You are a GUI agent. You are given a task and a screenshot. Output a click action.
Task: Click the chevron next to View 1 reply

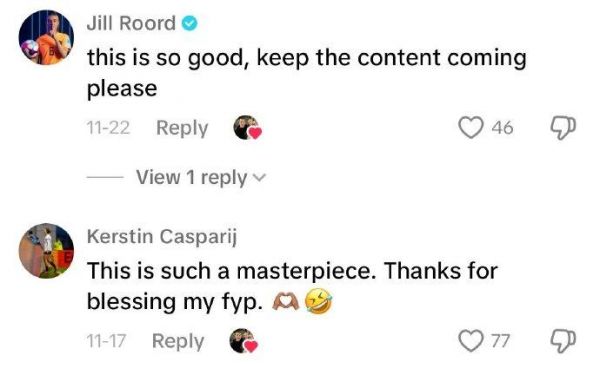pos(259,178)
